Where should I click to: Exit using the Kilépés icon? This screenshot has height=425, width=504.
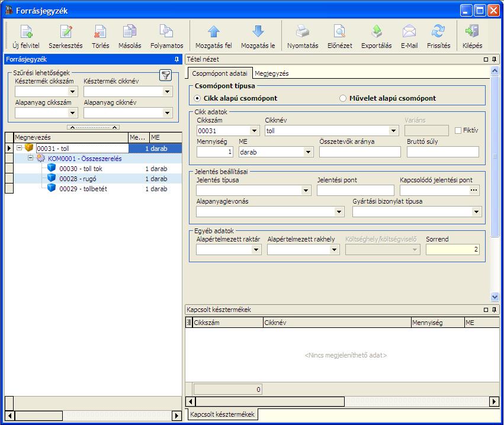tap(472, 31)
